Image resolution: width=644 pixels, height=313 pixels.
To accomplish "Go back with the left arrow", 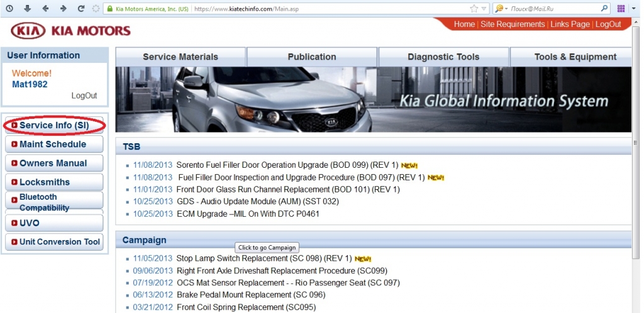I will click(x=45, y=9).
